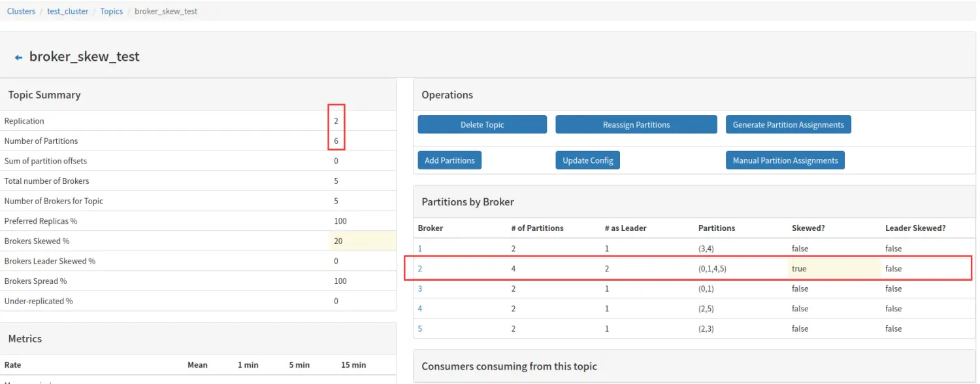Click the Skewed? column header

[x=808, y=228]
